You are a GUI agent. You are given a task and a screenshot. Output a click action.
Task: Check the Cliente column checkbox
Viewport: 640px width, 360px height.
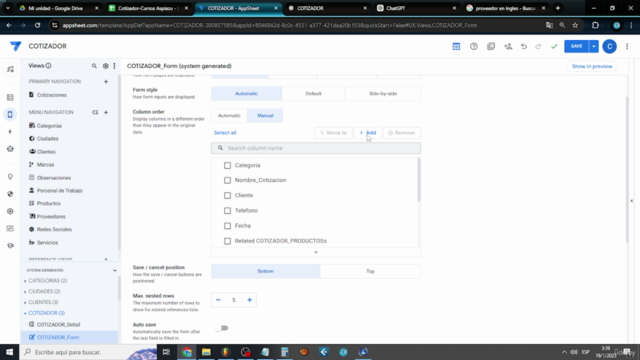click(227, 196)
